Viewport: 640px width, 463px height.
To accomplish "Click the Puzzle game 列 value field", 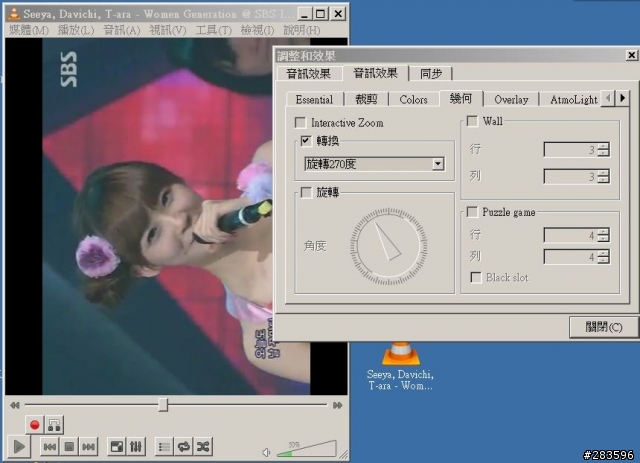I will click(x=571, y=257).
